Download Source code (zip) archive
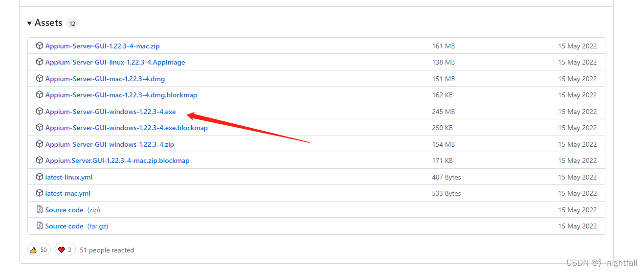This screenshot has width=644, height=272. [x=73, y=210]
